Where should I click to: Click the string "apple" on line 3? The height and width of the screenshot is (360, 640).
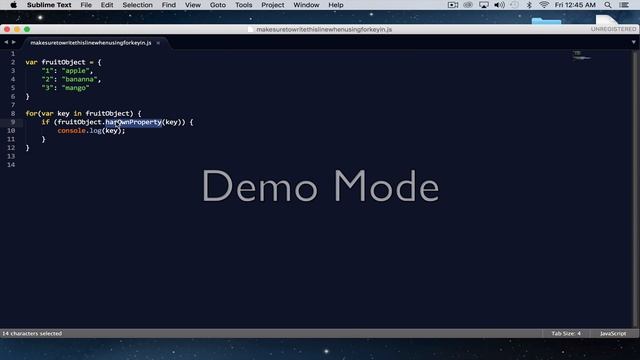point(76,71)
